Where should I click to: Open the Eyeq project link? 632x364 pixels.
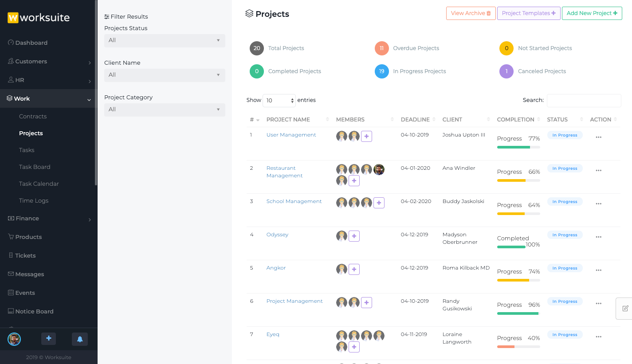(x=273, y=334)
